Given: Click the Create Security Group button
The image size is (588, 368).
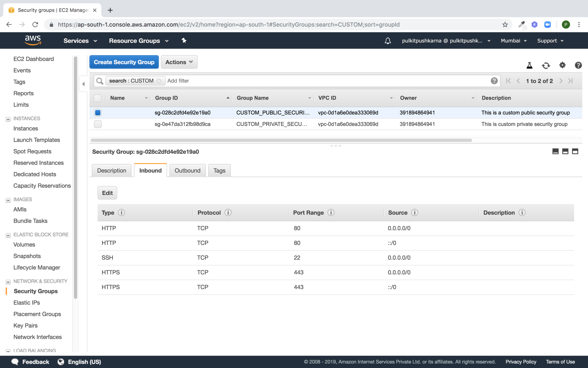Looking at the screenshot, I should click(124, 62).
